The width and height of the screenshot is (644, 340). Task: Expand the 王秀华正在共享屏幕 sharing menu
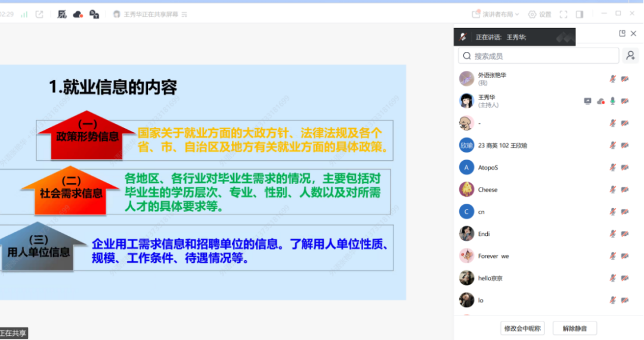pos(184,14)
